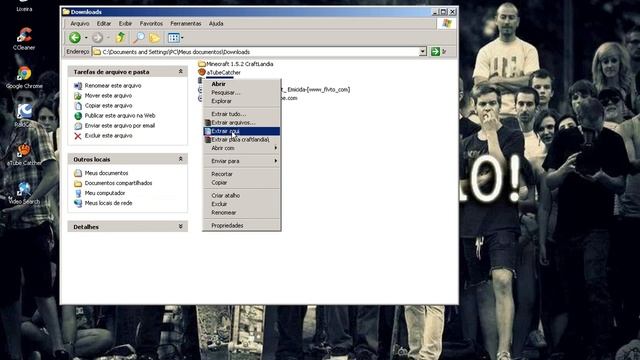Screen dimensions: 640x360
Task: Click the address bar path field
Action: (x=259, y=52)
